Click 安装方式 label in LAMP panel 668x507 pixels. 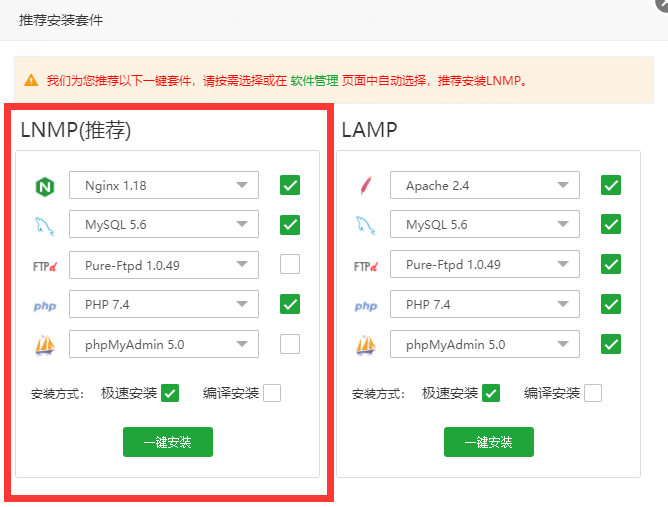pyautogui.click(x=378, y=394)
